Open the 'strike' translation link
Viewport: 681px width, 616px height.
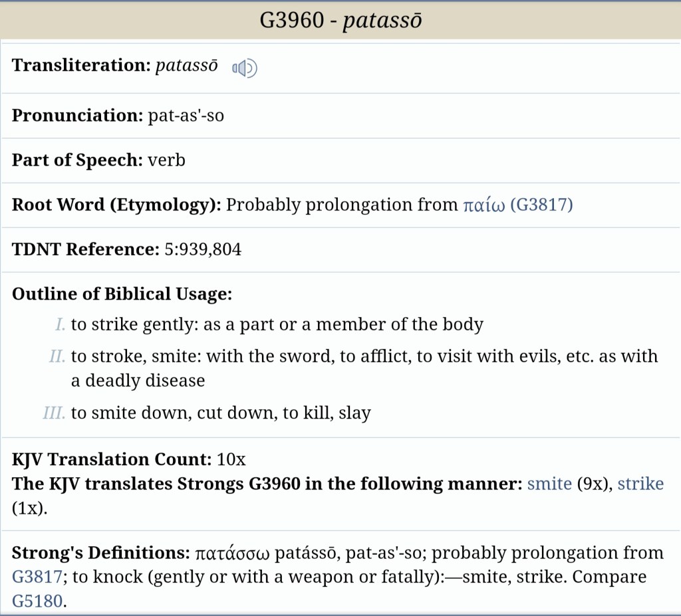pos(640,484)
